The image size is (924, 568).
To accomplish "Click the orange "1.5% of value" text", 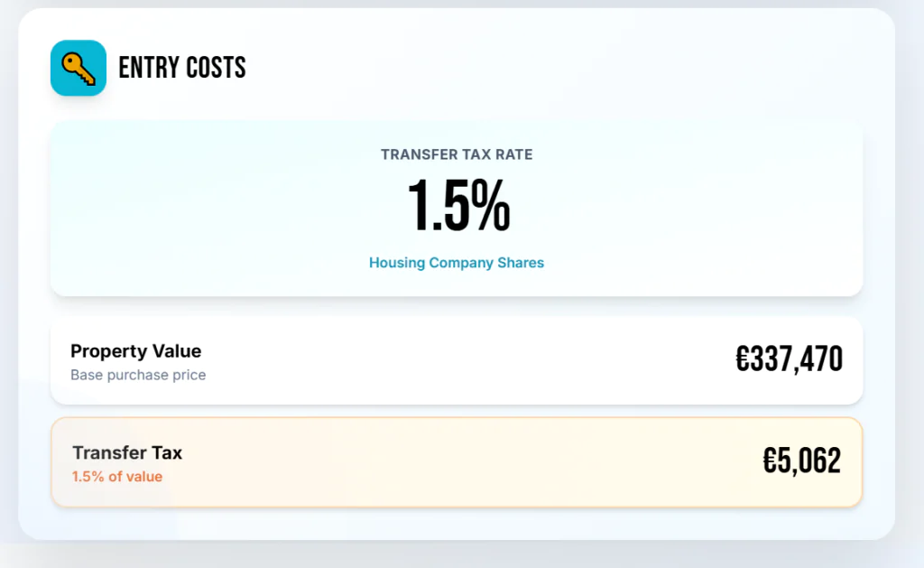I will point(117,477).
